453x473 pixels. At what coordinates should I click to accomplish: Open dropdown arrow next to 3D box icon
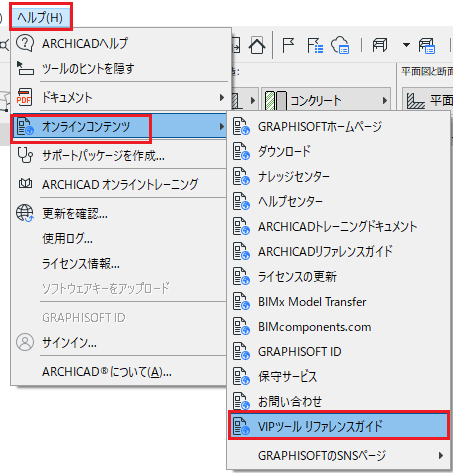406,45
